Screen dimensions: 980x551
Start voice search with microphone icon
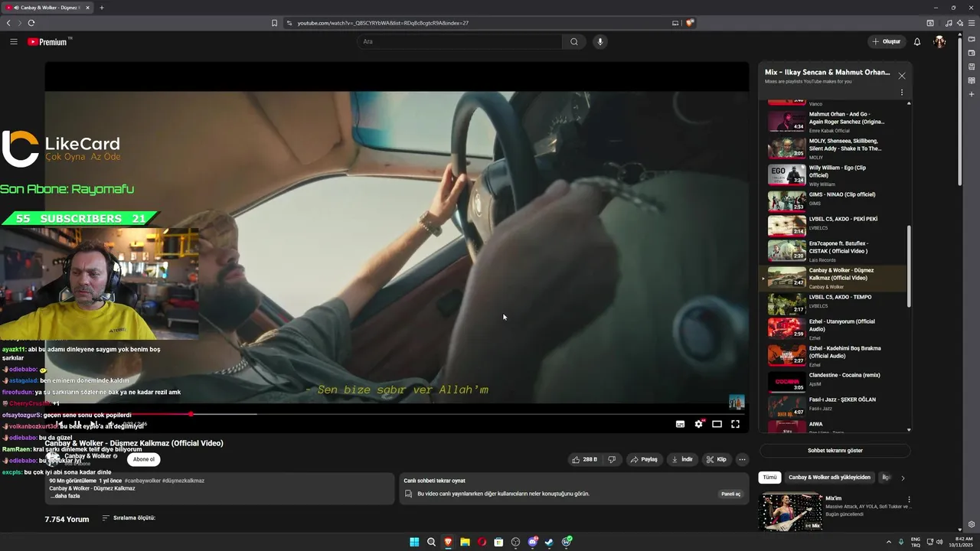[x=600, y=41]
